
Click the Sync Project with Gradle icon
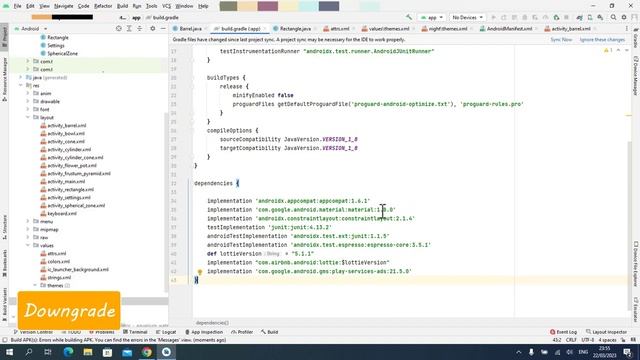(579, 18)
